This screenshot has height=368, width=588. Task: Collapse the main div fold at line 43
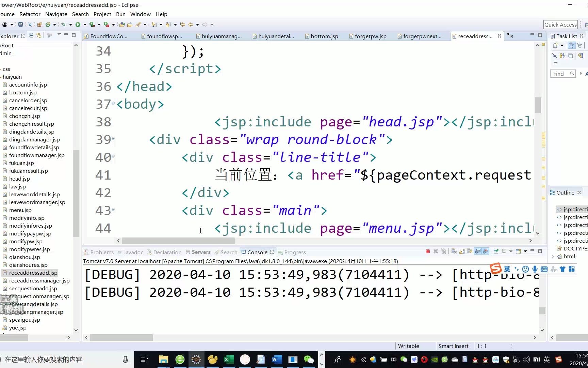(113, 210)
